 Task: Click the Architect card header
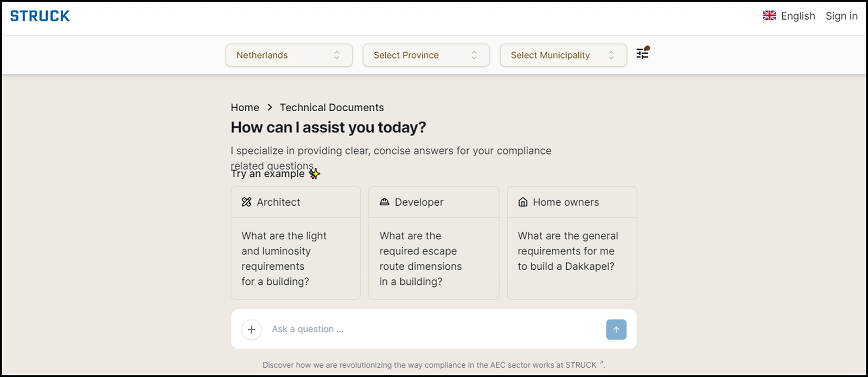(x=296, y=202)
